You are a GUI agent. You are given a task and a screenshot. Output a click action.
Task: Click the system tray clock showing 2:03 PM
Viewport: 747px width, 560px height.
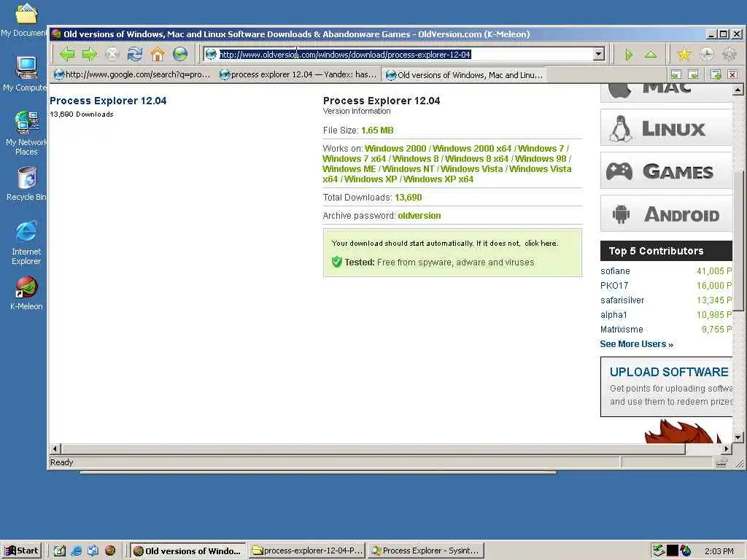click(719, 551)
